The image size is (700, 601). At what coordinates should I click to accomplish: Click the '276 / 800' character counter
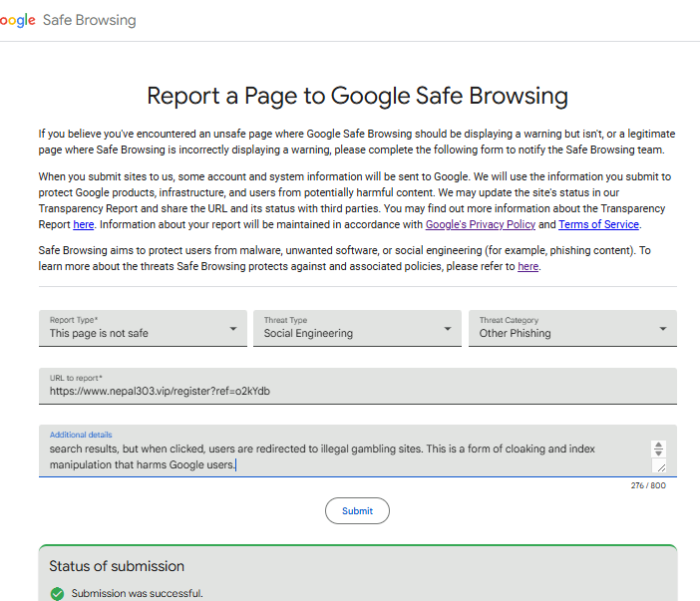[x=648, y=485]
